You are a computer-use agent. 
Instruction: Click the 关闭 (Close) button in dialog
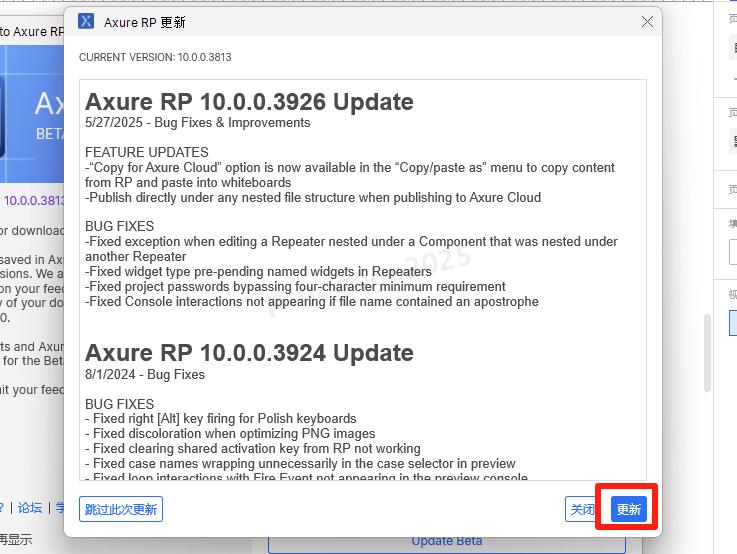[x=581, y=509]
